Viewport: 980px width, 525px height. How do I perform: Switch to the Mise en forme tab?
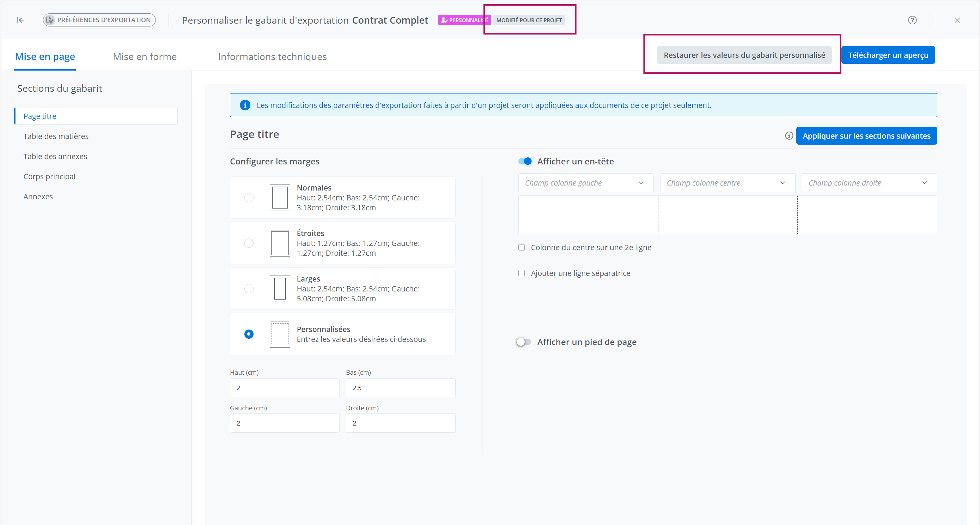145,57
